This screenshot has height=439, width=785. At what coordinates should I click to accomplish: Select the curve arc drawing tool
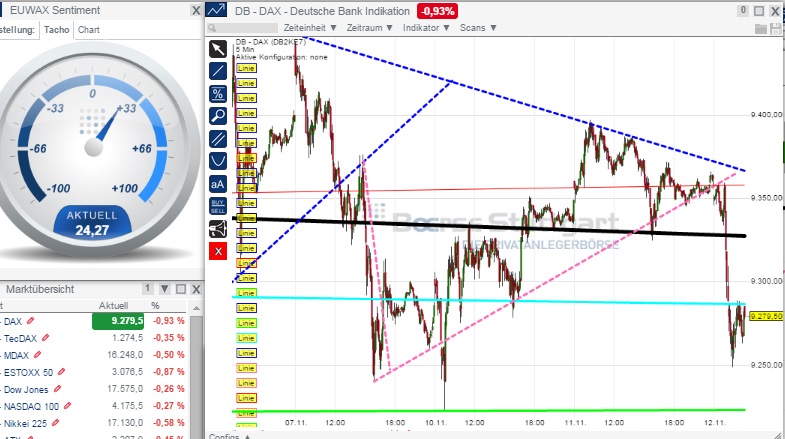pyautogui.click(x=218, y=161)
